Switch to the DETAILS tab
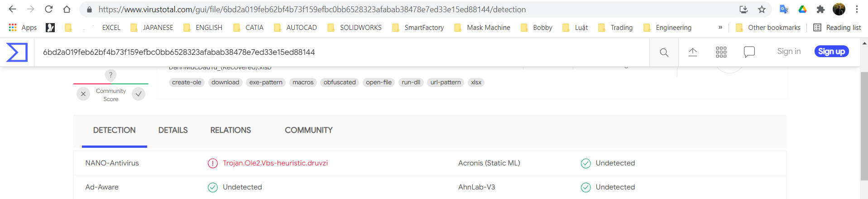This screenshot has width=868, height=199. pos(173,131)
